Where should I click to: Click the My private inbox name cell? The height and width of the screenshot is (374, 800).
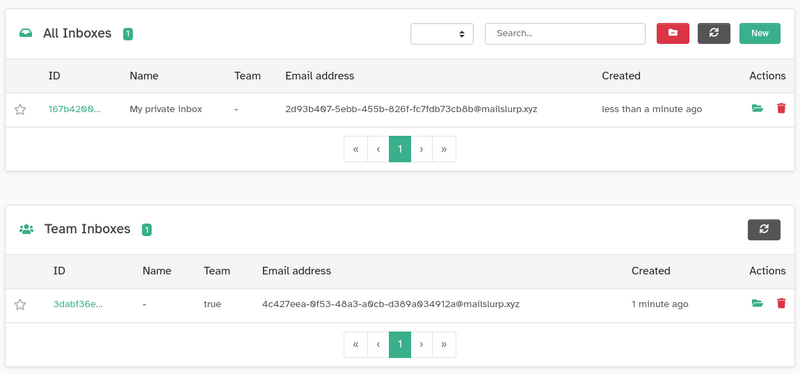[x=166, y=109]
